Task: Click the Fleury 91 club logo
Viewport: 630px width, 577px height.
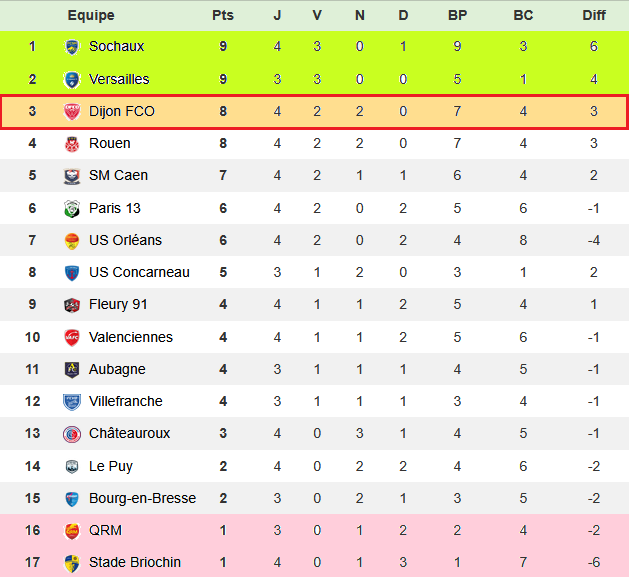Action: (72, 305)
